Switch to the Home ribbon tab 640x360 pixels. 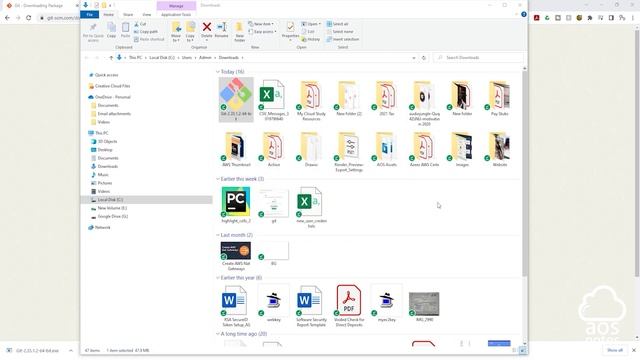tap(109, 15)
